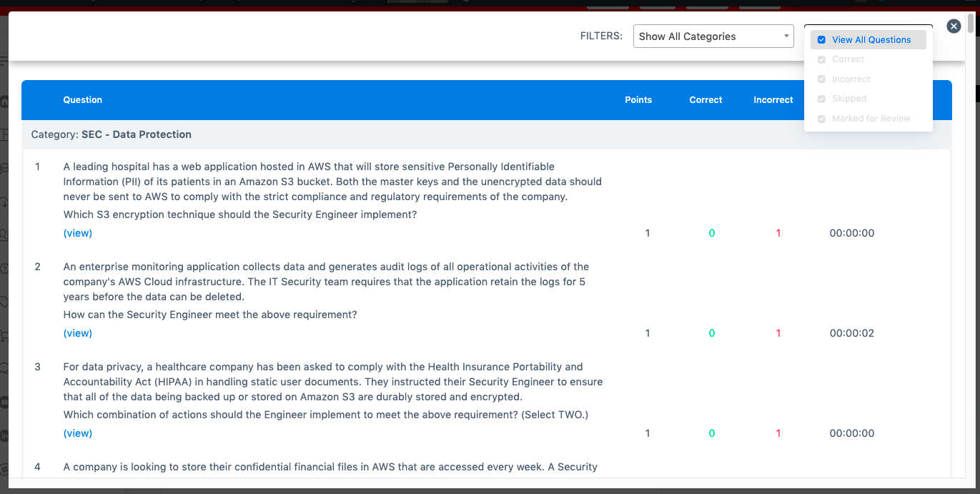Open the view link for question 2
The width and height of the screenshot is (980, 494).
[78, 333]
